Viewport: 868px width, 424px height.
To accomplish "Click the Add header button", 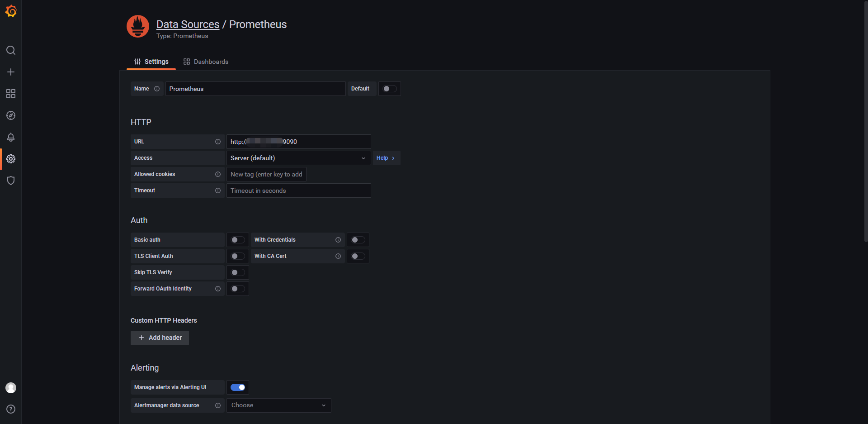I will click(x=160, y=338).
